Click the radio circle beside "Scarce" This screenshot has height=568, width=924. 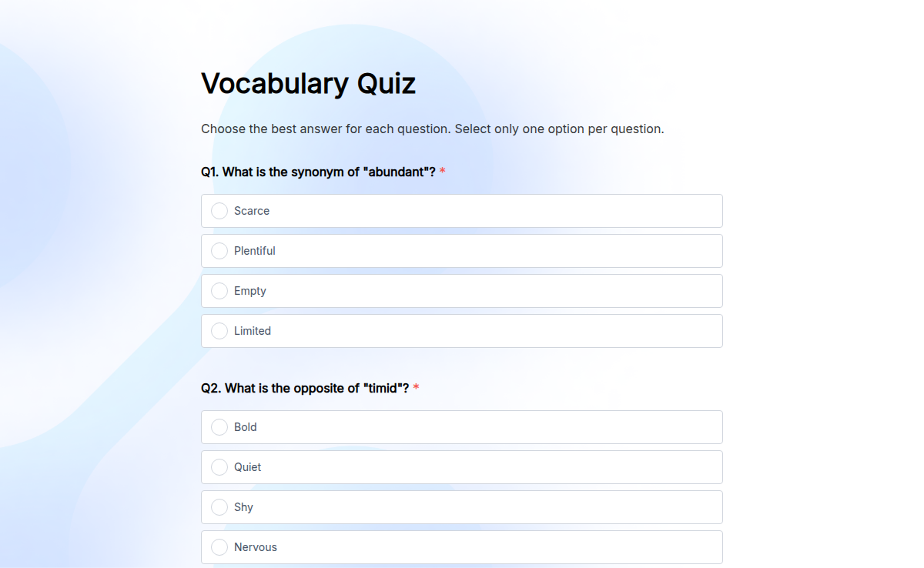tap(219, 211)
